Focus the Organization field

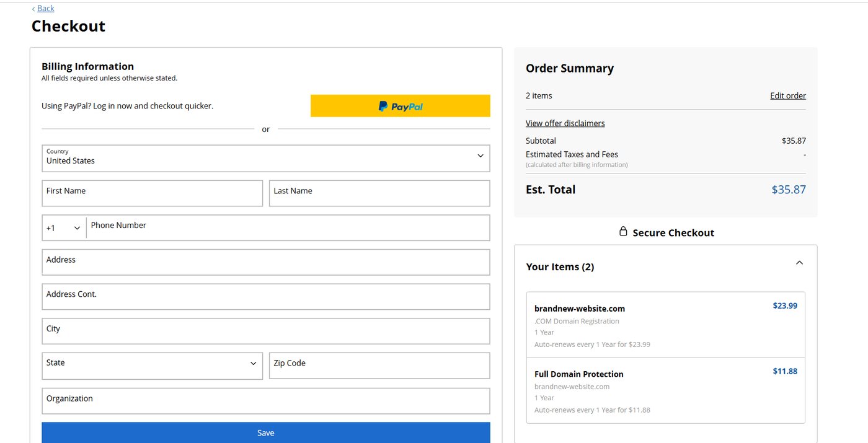tap(265, 401)
